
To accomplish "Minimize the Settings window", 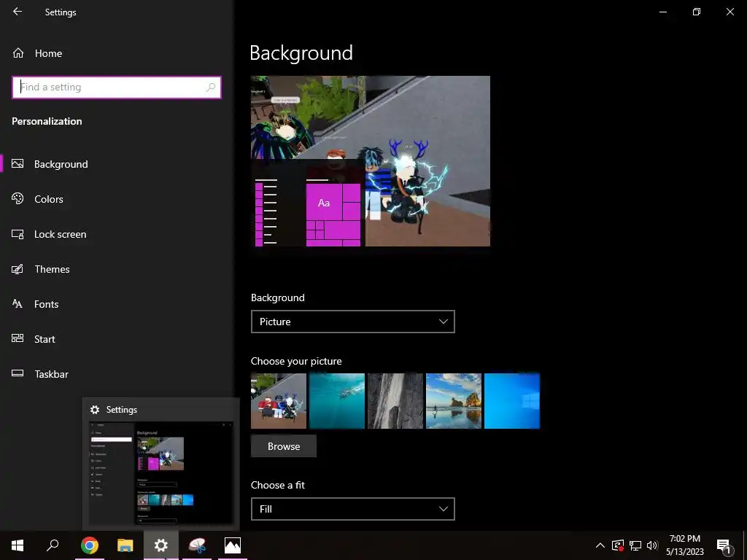I will pyautogui.click(x=662, y=12).
